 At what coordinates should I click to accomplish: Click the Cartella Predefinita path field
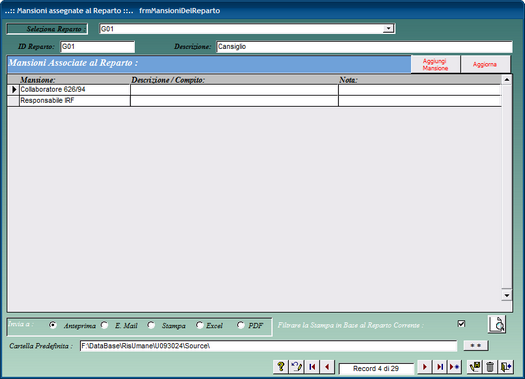(x=268, y=346)
